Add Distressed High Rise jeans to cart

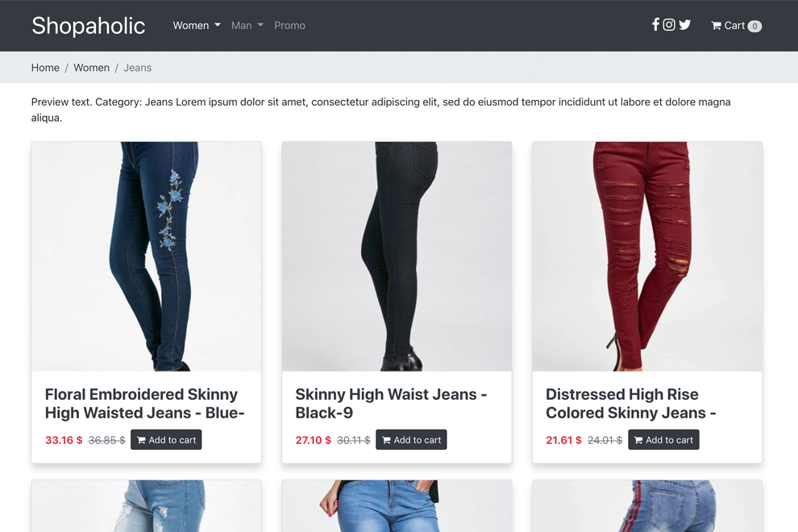[x=663, y=440]
